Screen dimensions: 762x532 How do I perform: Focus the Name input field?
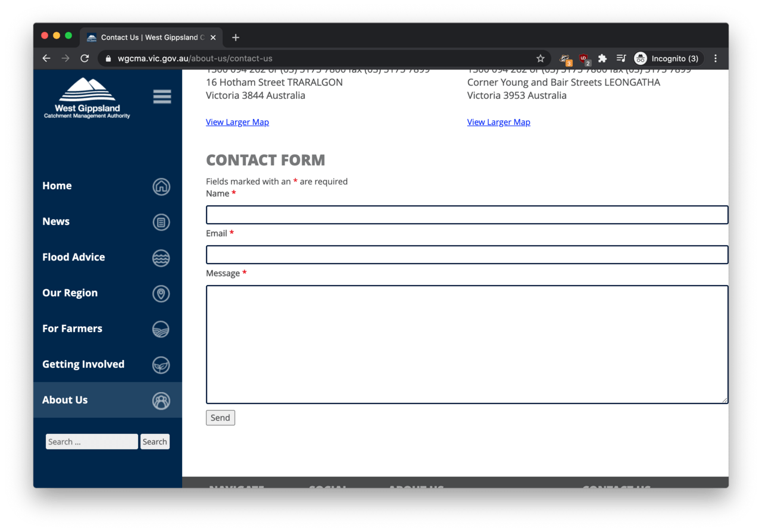[x=467, y=215]
